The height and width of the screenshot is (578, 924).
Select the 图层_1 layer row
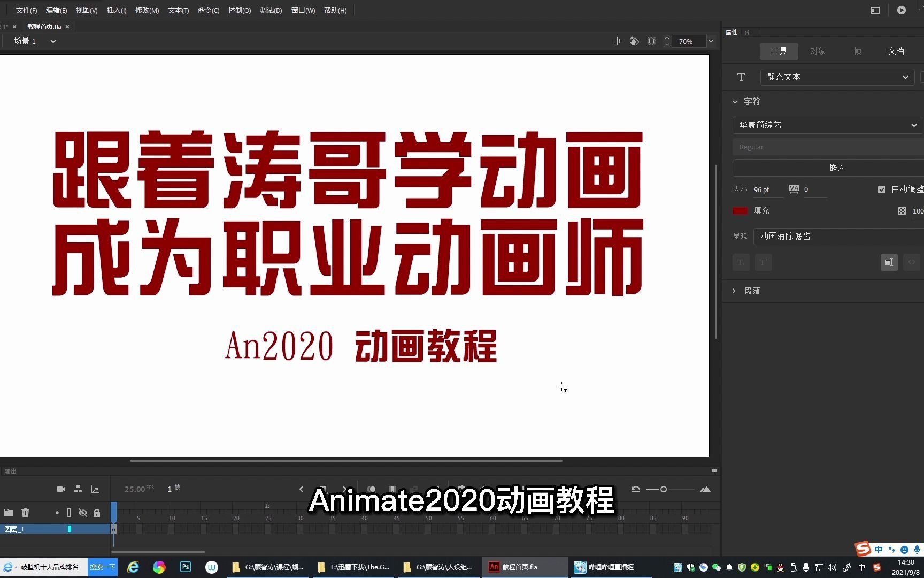(x=55, y=529)
